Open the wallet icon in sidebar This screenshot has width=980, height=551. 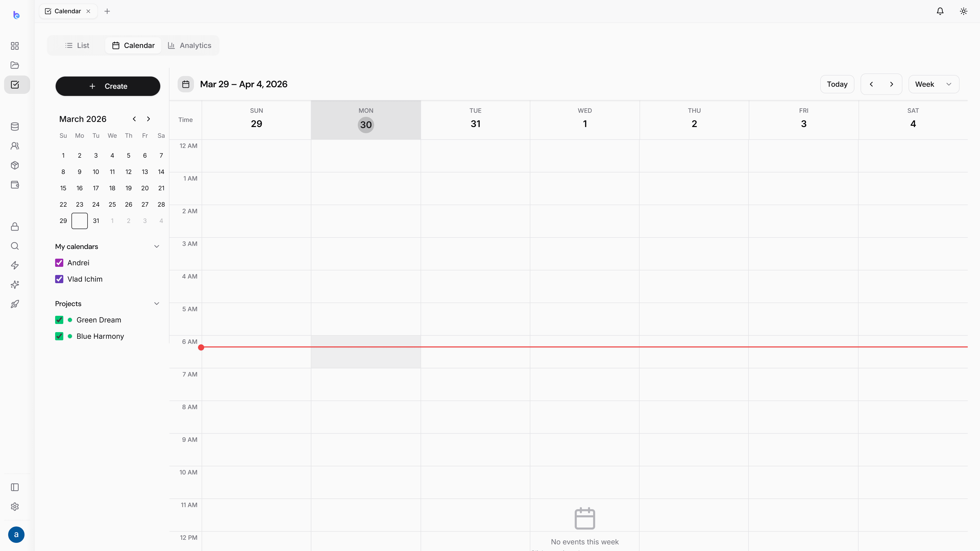15,185
